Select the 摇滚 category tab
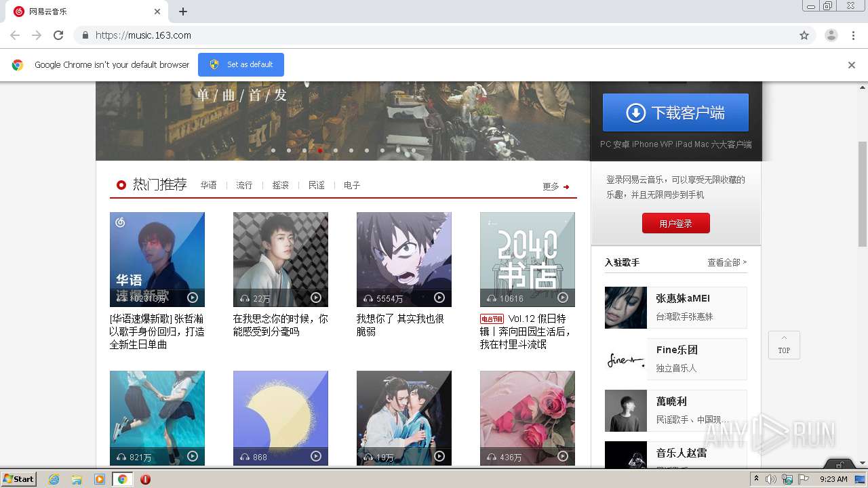This screenshot has height=488, width=868. [281, 185]
